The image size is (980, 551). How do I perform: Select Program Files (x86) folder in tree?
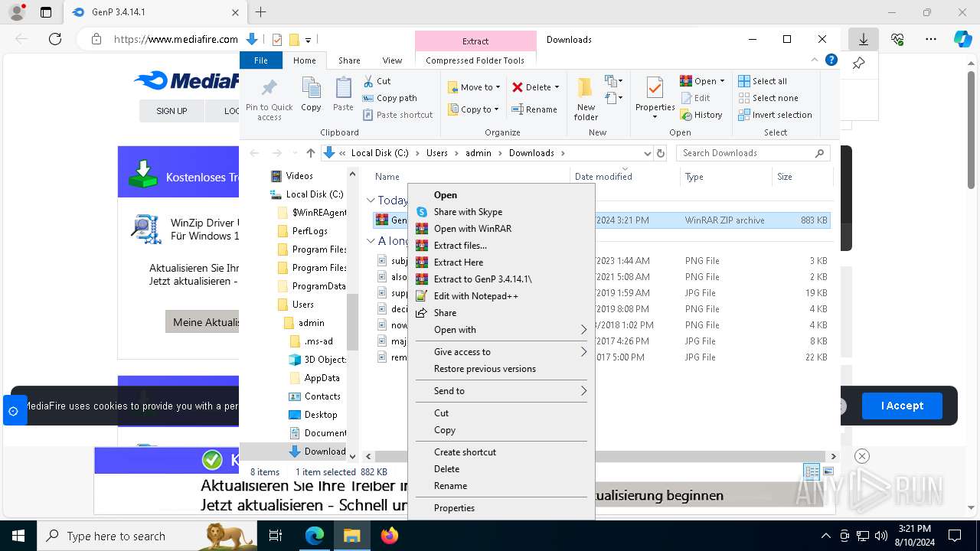click(312, 268)
